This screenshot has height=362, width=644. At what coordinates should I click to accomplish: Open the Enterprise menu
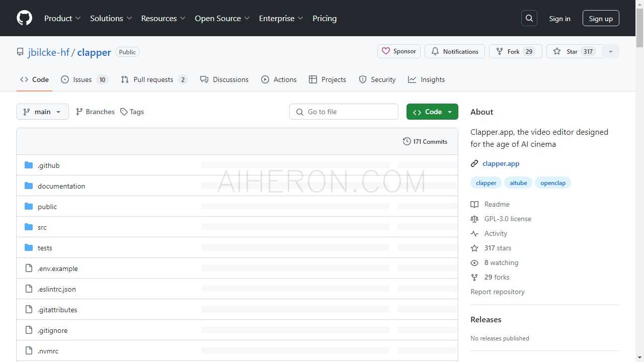[281, 18]
